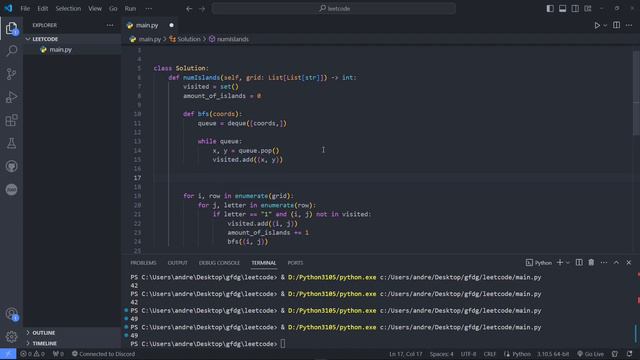This screenshot has height=360, width=640.
Task: Open Run and Debug view
Action: pos(11,97)
